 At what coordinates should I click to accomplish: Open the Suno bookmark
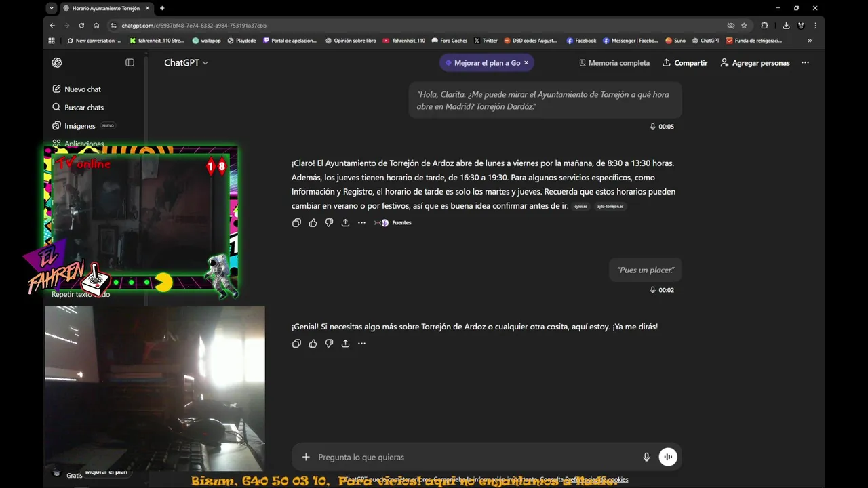pyautogui.click(x=675, y=41)
